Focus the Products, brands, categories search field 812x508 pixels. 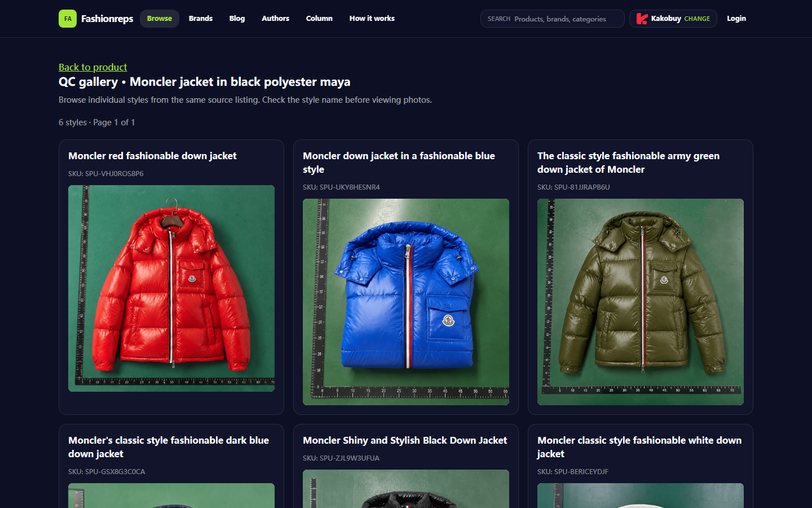553,19
